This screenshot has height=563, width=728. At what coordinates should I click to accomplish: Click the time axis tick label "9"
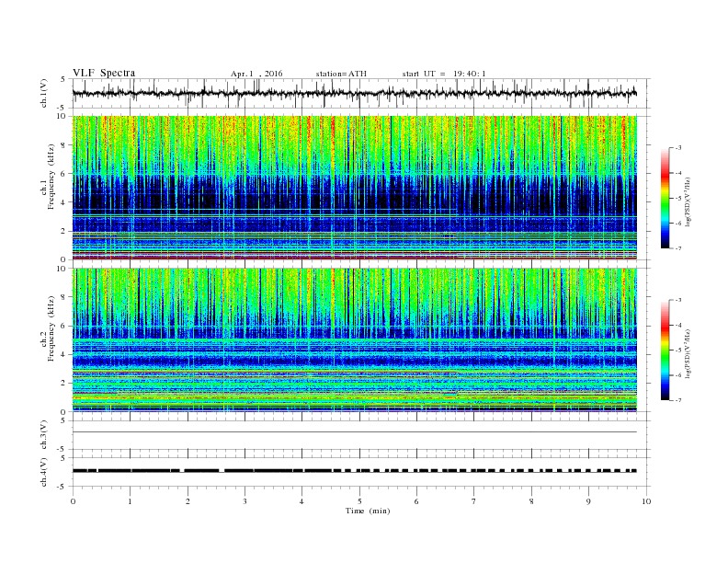coord(588,501)
